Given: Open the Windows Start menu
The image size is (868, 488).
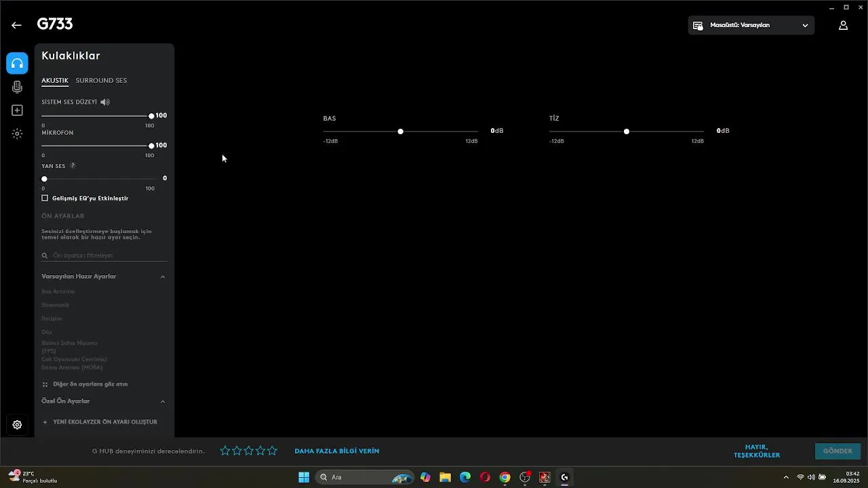Looking at the screenshot, I should (304, 477).
